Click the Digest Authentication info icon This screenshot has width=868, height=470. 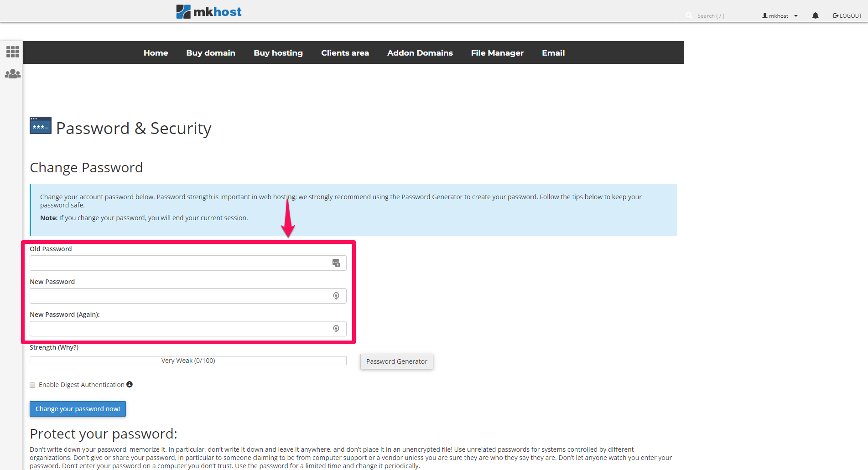coord(130,384)
